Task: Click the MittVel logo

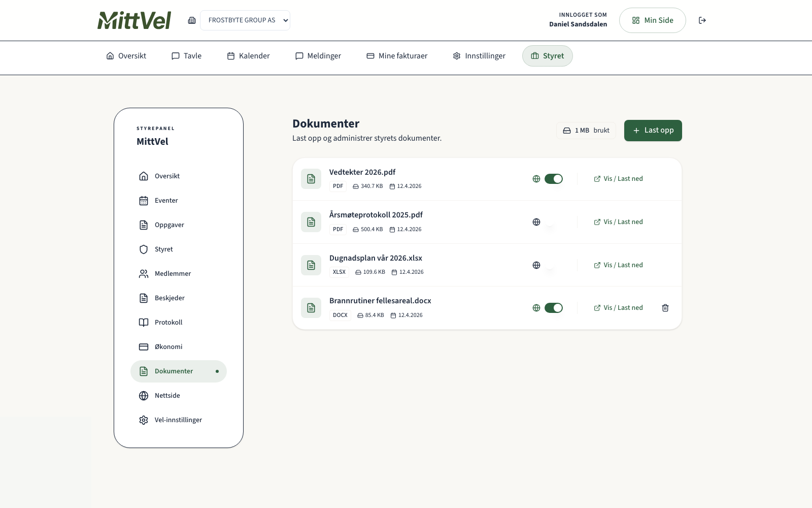Action: point(134,20)
